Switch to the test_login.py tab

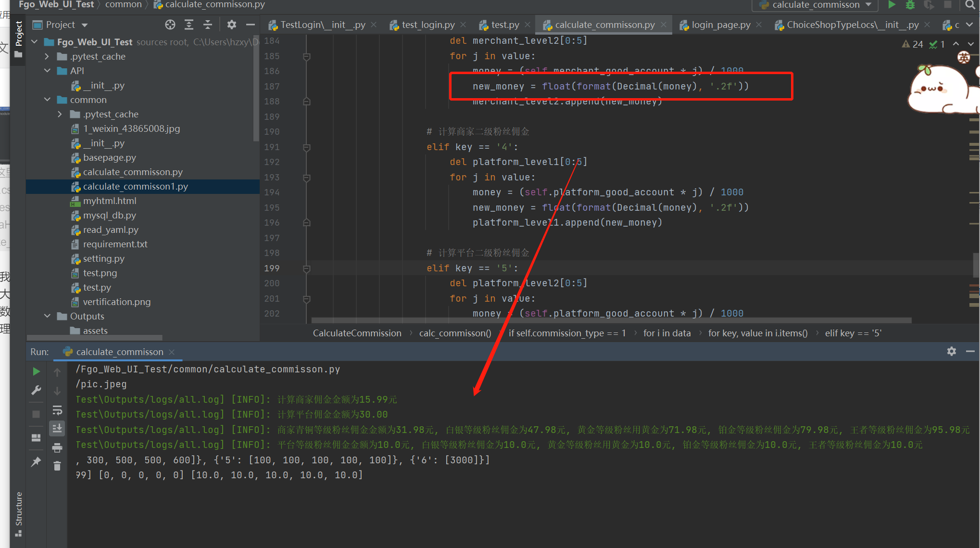tap(423, 25)
